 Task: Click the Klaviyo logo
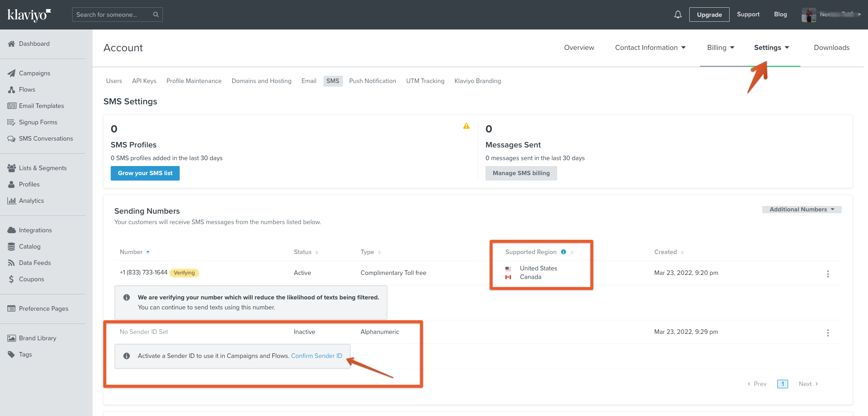29,15
